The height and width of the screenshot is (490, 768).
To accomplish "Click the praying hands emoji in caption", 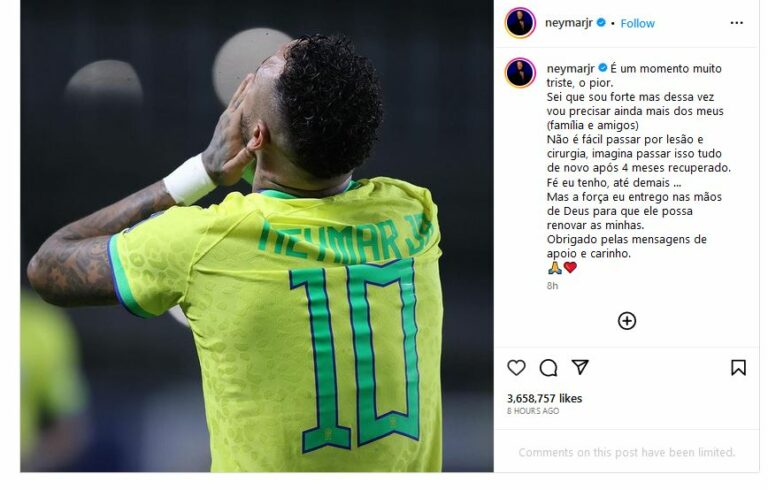I will (x=554, y=268).
